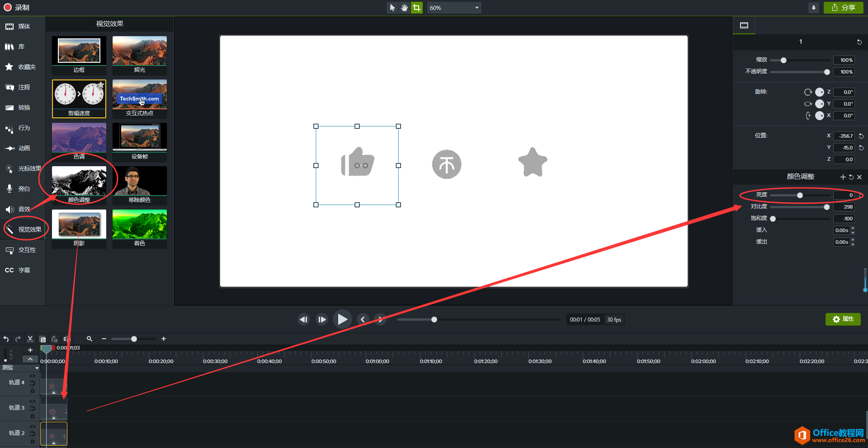The height and width of the screenshot is (448, 868).
Task: Select the pointer edit mode tool
Action: [x=392, y=8]
